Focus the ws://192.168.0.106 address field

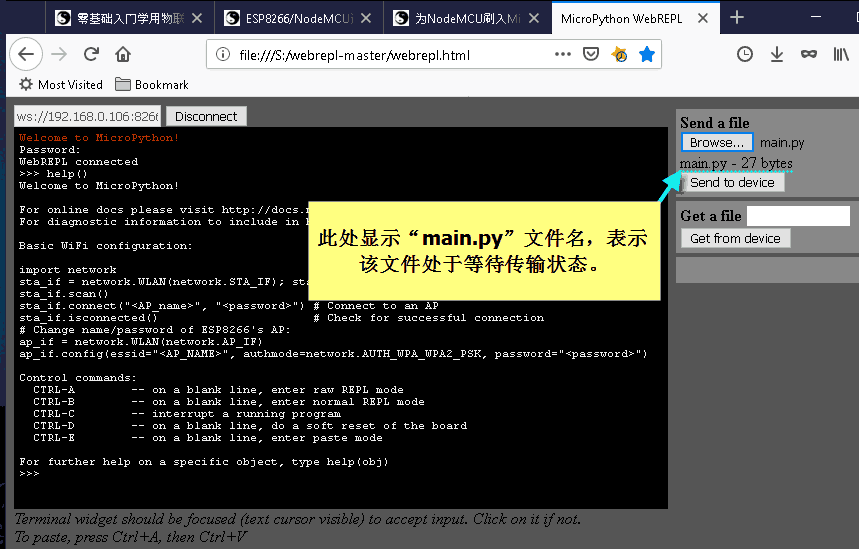point(88,116)
